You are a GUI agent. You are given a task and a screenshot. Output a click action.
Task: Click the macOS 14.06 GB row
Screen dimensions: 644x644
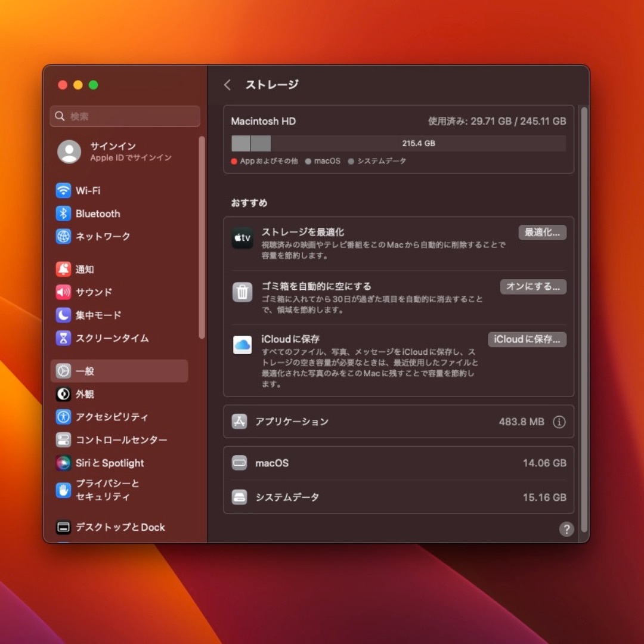399,463
